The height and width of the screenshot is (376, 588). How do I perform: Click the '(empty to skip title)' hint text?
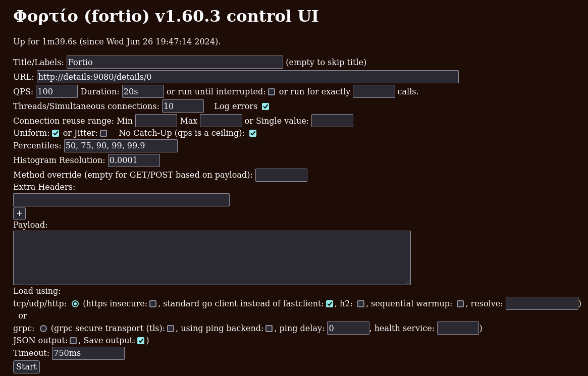pos(326,62)
